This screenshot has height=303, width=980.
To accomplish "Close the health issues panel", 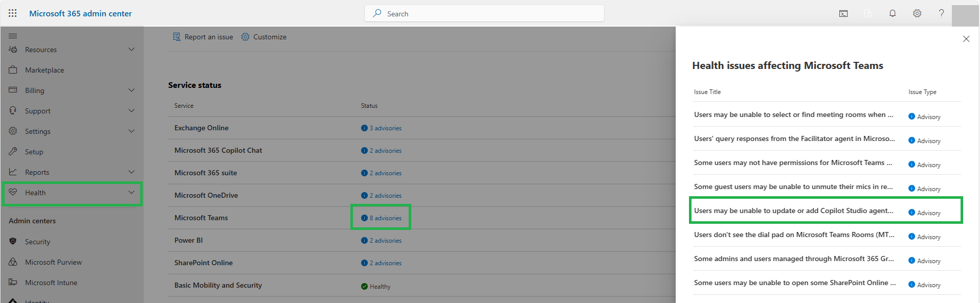I will coord(966,39).
